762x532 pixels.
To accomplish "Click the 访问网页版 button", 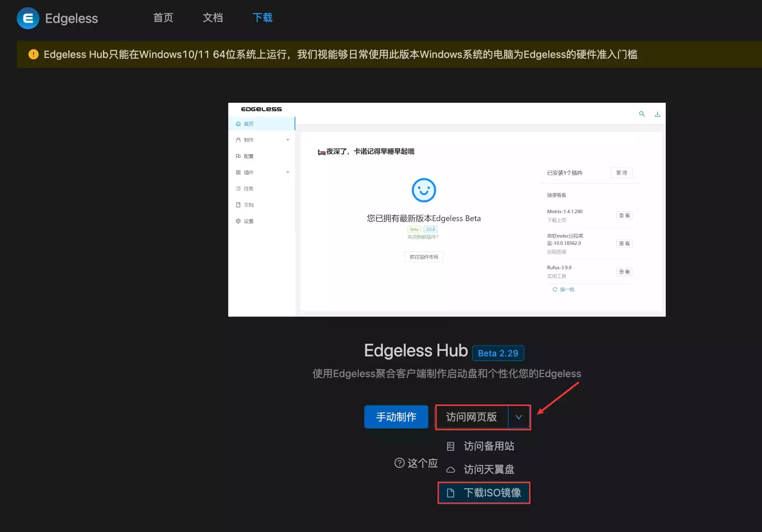I will (471, 417).
